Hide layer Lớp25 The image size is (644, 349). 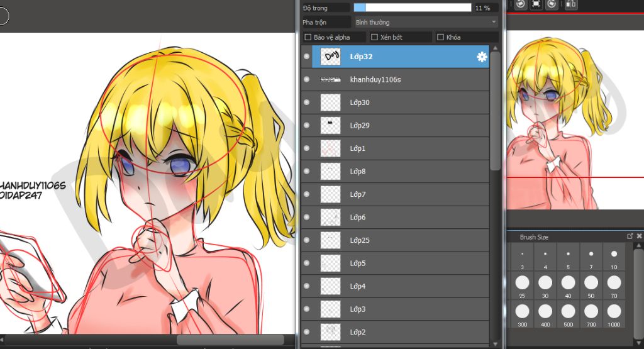click(306, 240)
